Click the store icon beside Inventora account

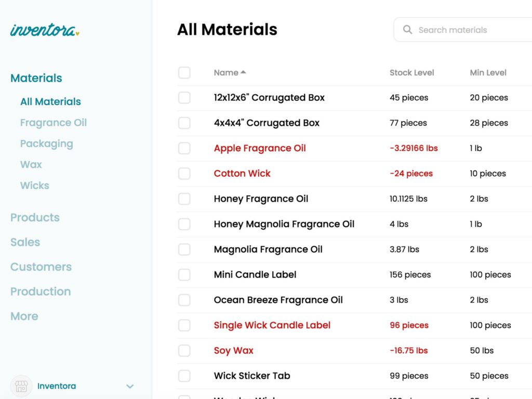(x=21, y=386)
